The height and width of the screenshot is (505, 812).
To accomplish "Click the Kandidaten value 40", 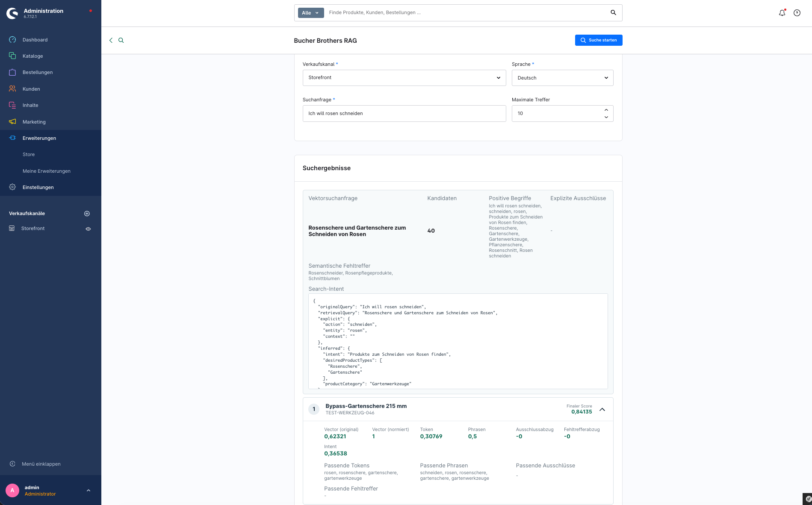I will (x=431, y=230).
